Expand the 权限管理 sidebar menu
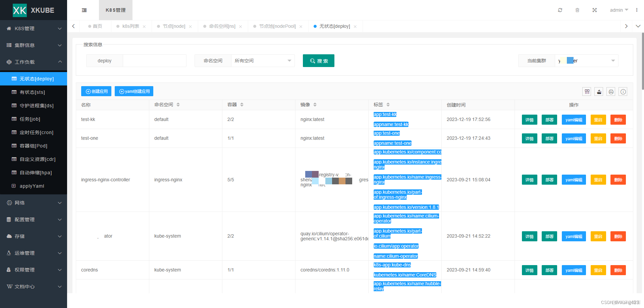The height and width of the screenshot is (308, 644). point(34,270)
